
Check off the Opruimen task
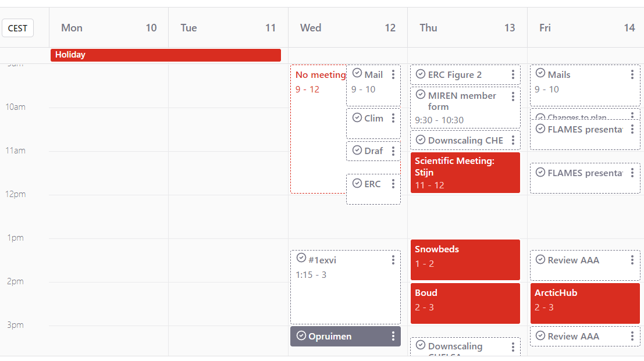301,335
